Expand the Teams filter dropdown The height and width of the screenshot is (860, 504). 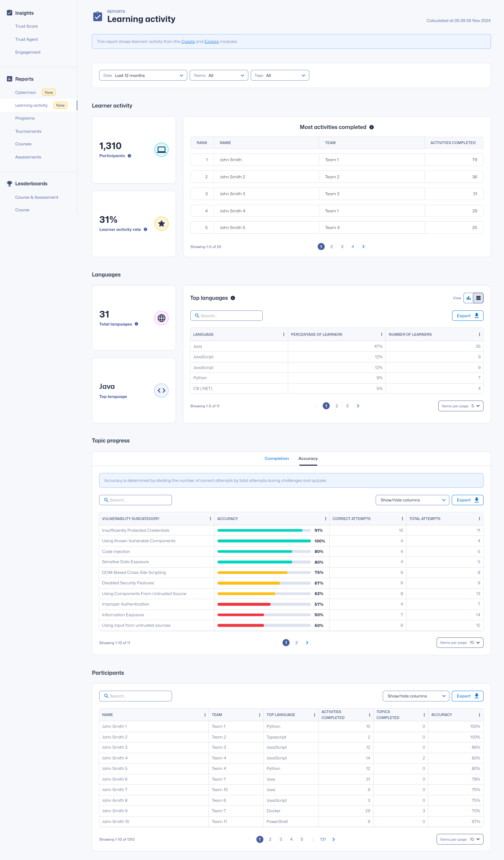(219, 75)
